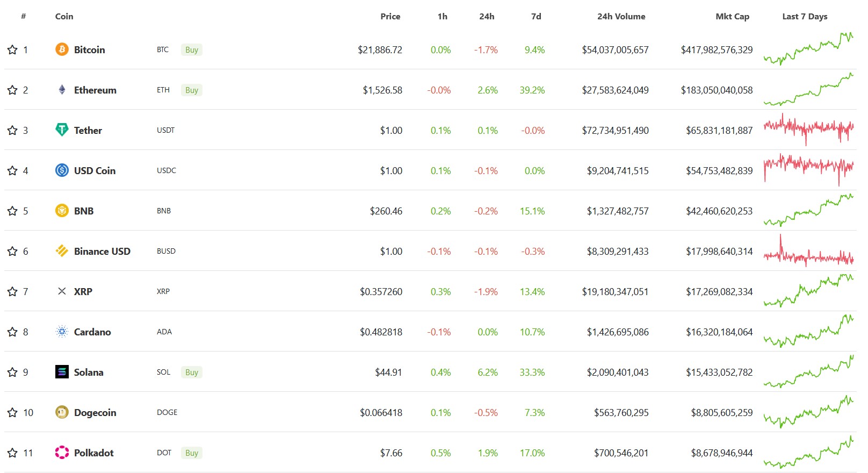Toggle the favorite star for Dogecoin
This screenshot has width=868, height=473.
(x=12, y=412)
